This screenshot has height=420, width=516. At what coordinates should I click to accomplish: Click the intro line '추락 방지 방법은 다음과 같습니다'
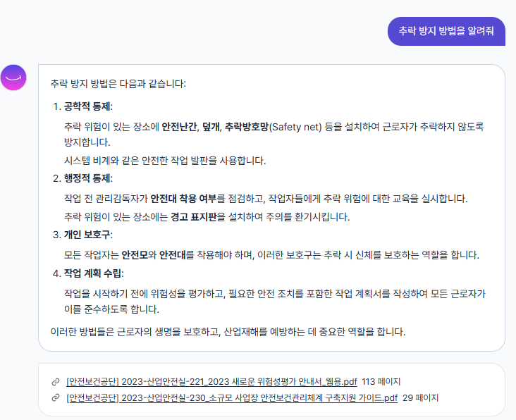coord(118,83)
